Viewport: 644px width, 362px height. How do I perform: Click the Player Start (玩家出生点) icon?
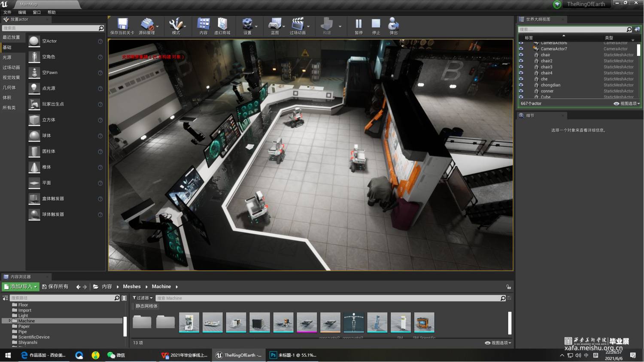(x=34, y=104)
